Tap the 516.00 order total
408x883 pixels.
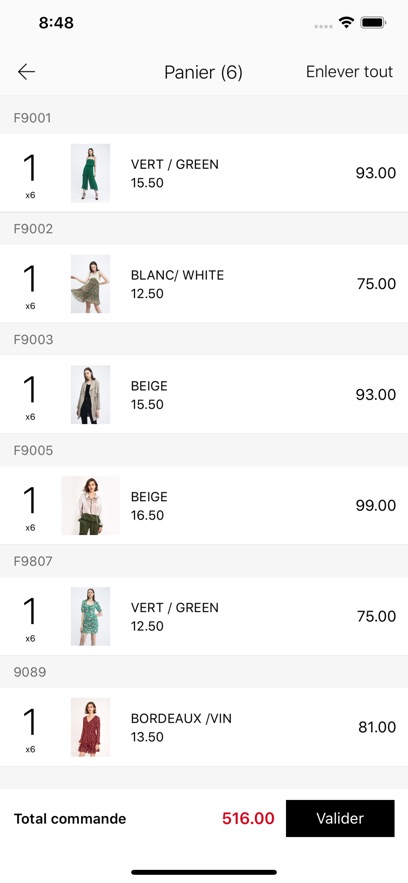pos(248,818)
